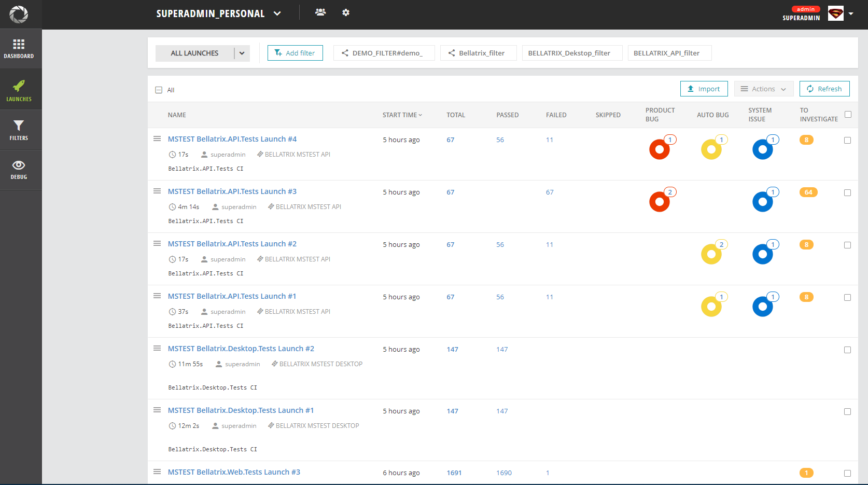Image resolution: width=868 pixels, height=485 pixels.
Task: Sort by the Failed column header
Action: click(556, 115)
